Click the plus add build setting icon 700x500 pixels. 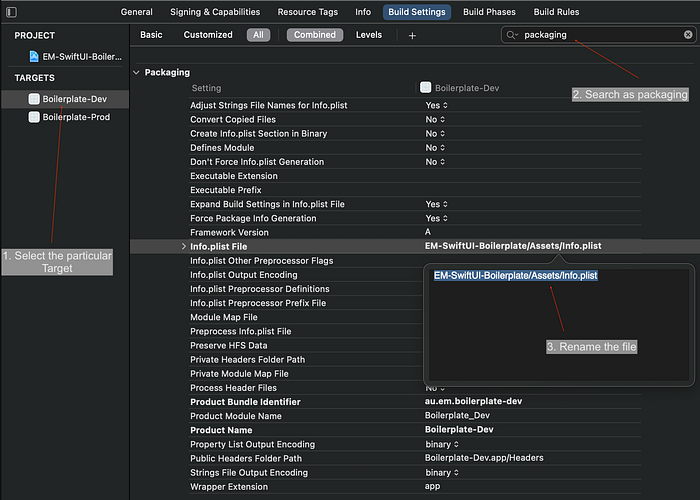click(x=412, y=35)
